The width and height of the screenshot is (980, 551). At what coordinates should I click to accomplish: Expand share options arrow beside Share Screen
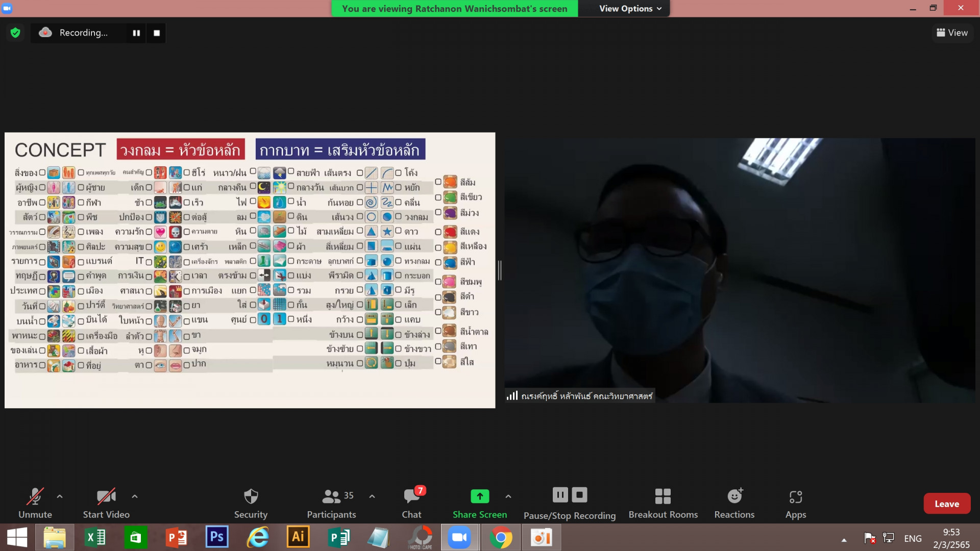(x=508, y=496)
